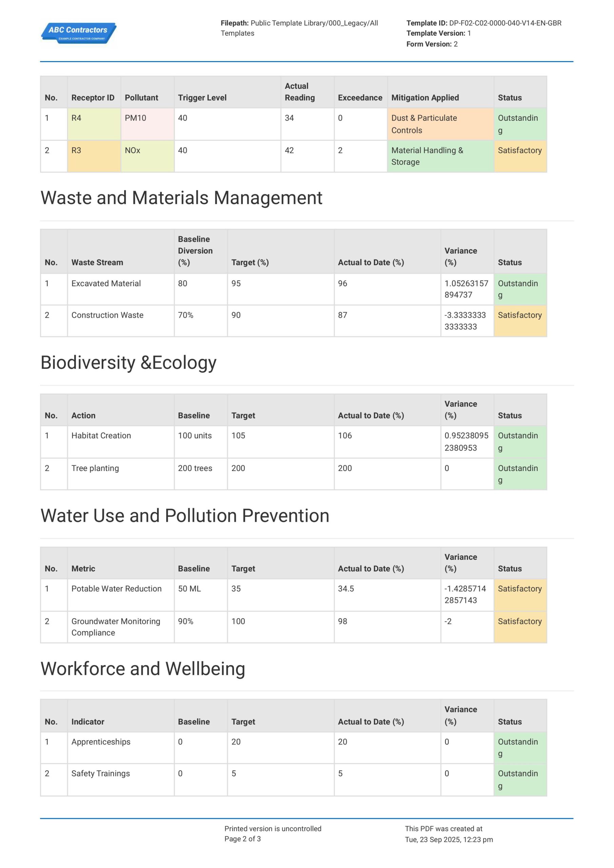614x868 pixels.
Task: Click the Filepath text in header
Action: 299,28
